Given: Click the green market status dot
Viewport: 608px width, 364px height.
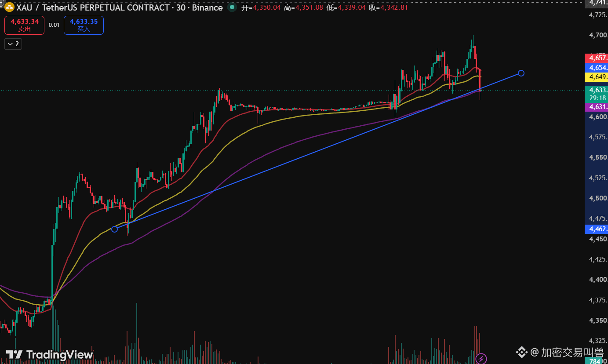Looking at the screenshot, I should [231, 7].
